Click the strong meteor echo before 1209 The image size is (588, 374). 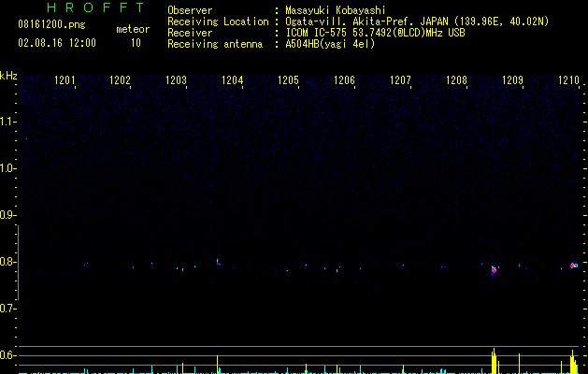pos(495,269)
